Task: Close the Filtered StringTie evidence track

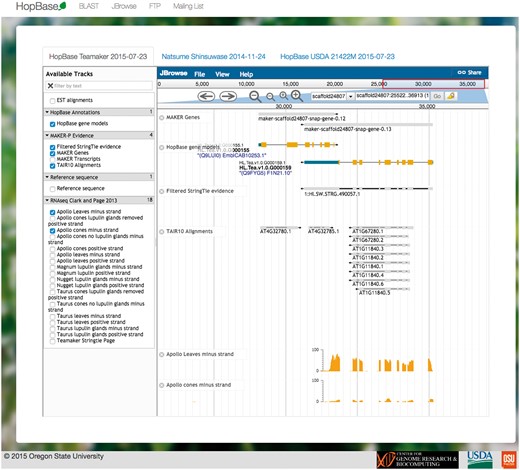Action: click(x=162, y=191)
